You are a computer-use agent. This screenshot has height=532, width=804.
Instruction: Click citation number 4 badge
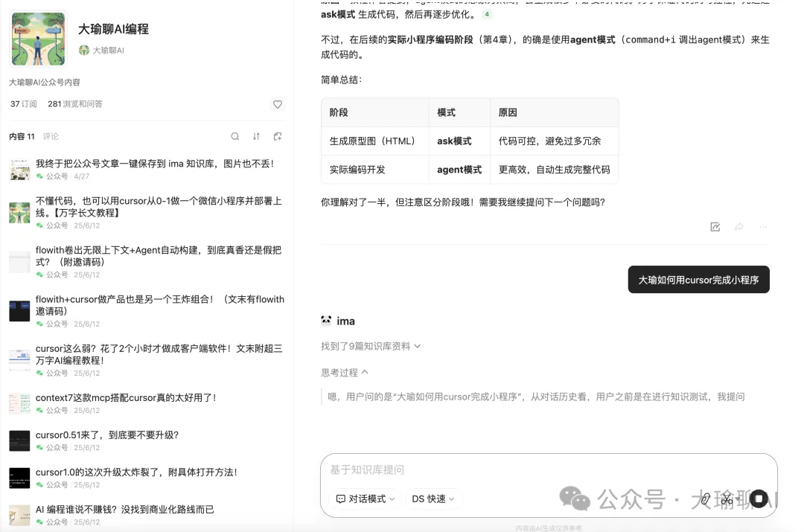tap(487, 14)
